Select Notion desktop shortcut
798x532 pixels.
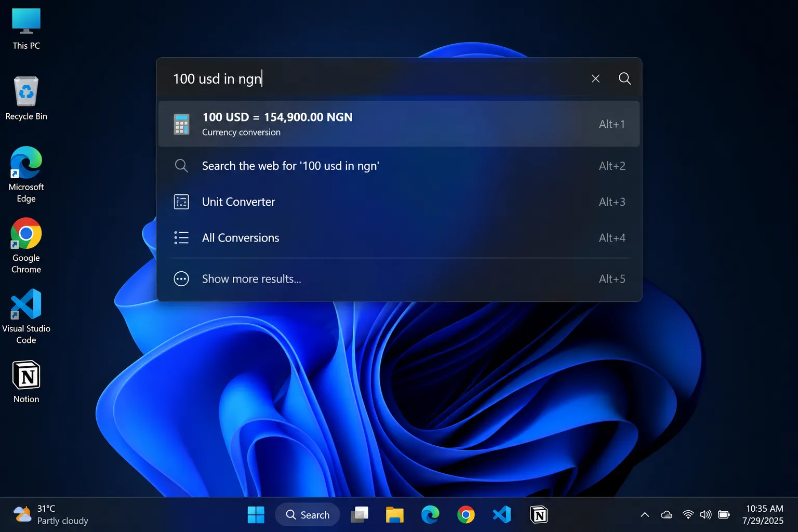point(26,382)
